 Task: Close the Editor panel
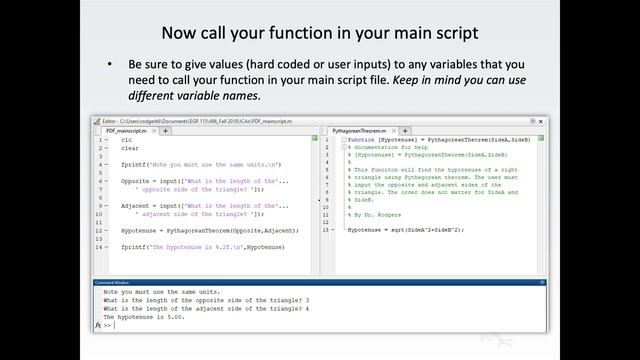541,122
